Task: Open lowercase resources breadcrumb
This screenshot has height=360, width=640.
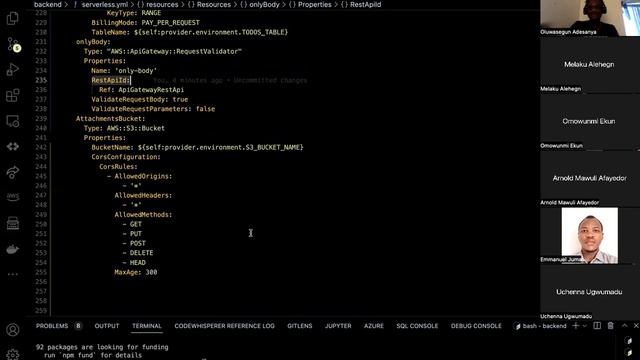Action: (158, 4)
